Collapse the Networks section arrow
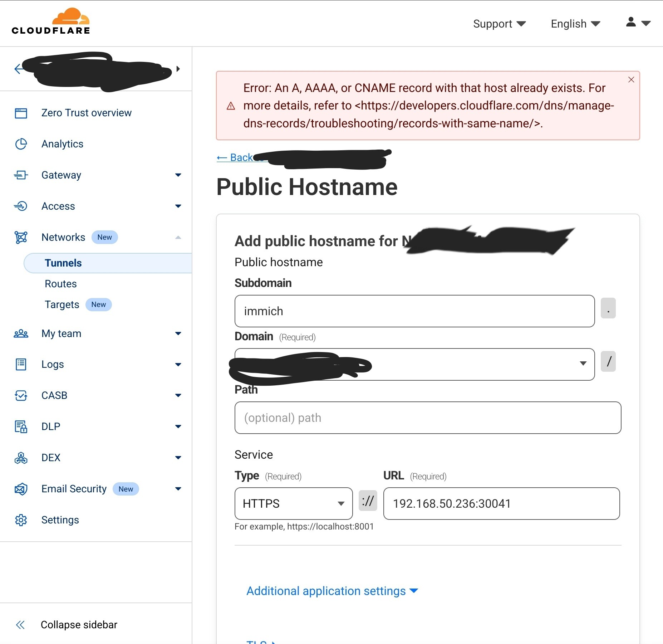The height and width of the screenshot is (644, 663). coord(178,237)
